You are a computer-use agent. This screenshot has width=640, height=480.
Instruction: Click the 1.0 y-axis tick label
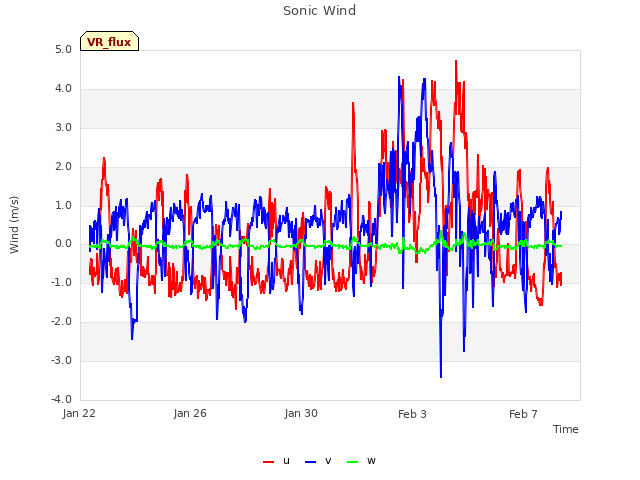[x=63, y=205]
